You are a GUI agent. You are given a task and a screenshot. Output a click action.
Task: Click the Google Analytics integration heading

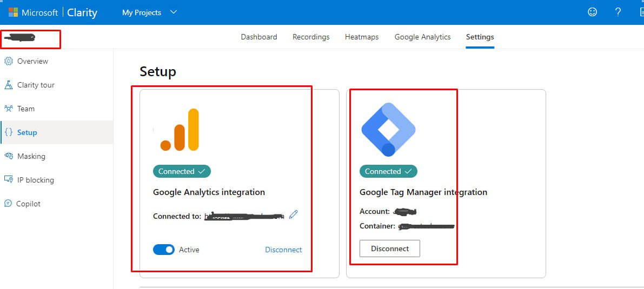click(209, 192)
